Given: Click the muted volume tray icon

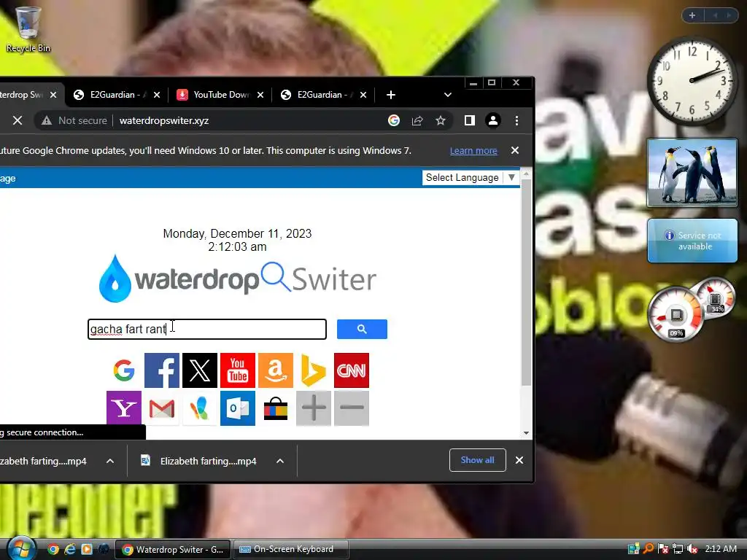Looking at the screenshot, I should click(x=692, y=549).
